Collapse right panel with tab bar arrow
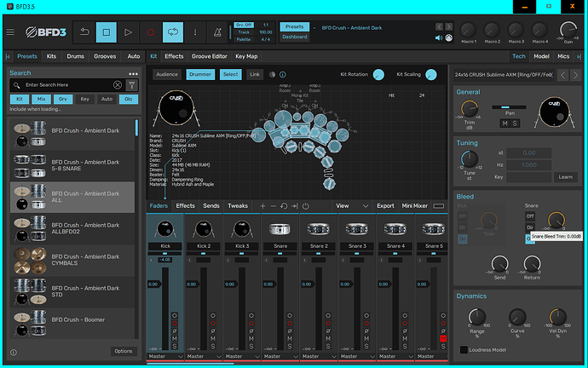Image resolution: width=588 pixels, height=368 pixels. 579,56
